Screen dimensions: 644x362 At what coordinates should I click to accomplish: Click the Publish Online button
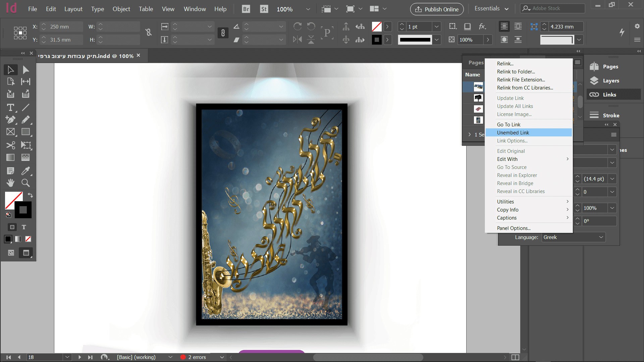[x=437, y=9]
